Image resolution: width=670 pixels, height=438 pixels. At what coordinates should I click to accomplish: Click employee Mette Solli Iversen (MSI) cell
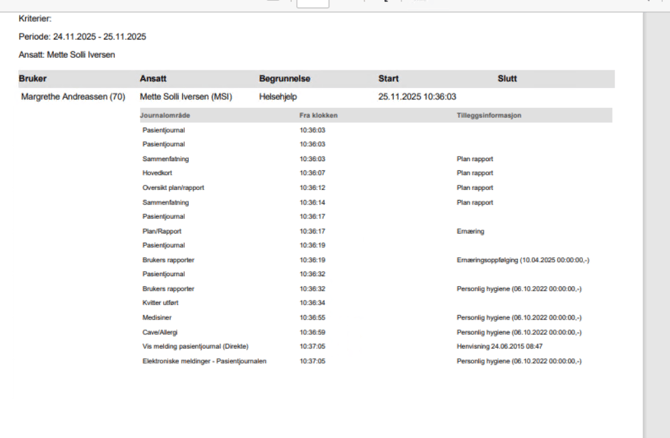coord(186,97)
